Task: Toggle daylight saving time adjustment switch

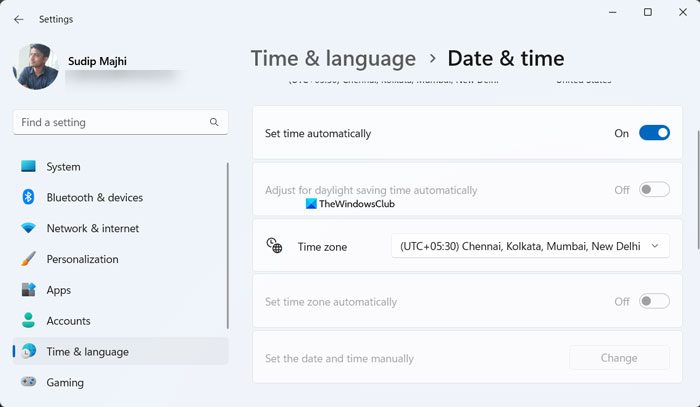Action: pos(654,190)
